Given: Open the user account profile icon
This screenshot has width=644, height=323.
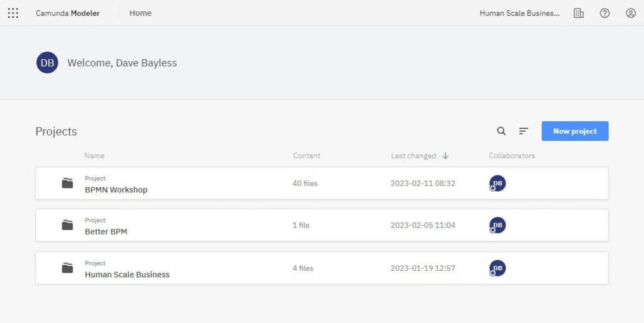Looking at the screenshot, I should point(631,13).
